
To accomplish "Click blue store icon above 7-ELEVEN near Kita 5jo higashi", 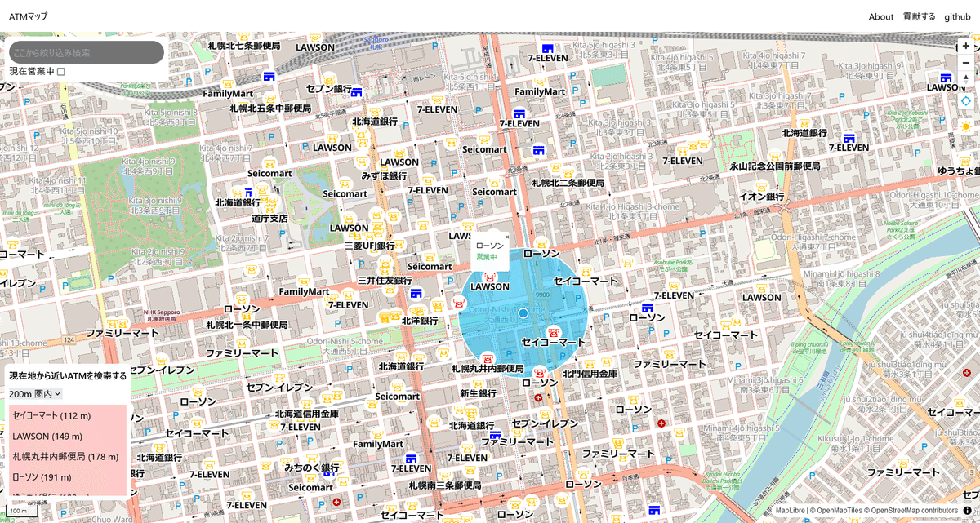I will click(x=547, y=48).
